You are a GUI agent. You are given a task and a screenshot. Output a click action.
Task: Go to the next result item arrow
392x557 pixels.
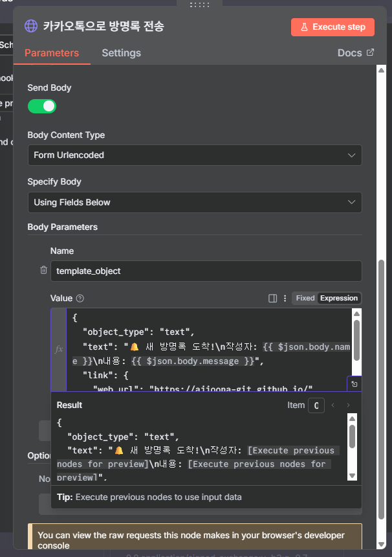coord(348,405)
